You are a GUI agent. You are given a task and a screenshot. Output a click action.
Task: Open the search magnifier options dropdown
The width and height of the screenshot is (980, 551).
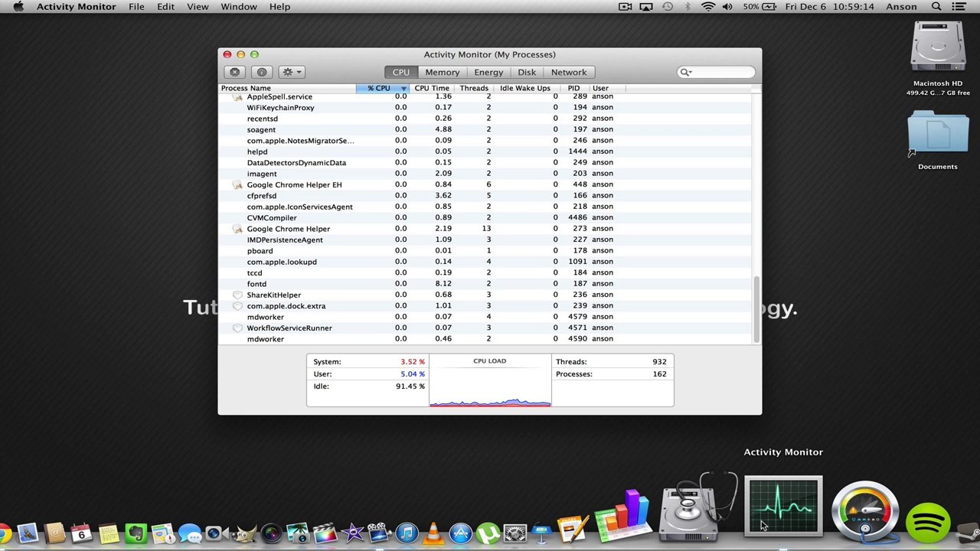685,72
